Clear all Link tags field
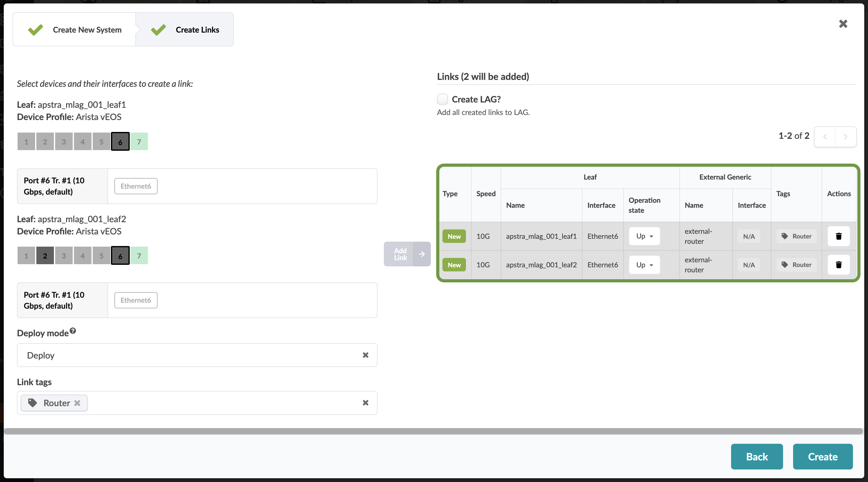Viewport: 868px width, 482px height. tap(365, 403)
